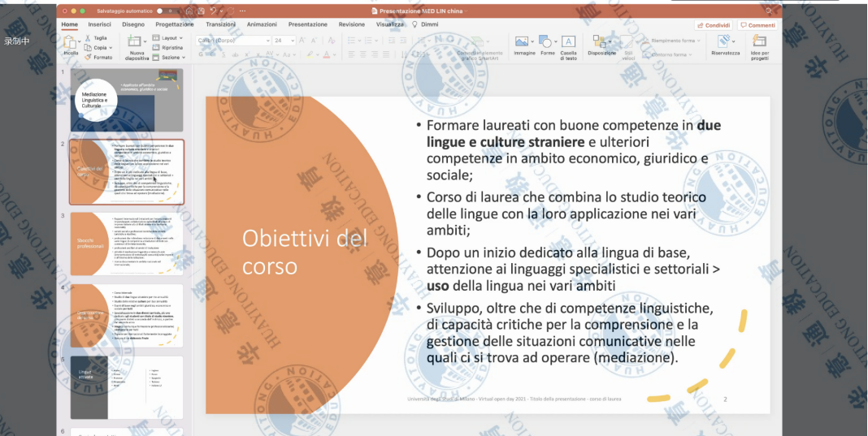Click the text highlight color button
This screenshot has width=868, height=436.
310,54
